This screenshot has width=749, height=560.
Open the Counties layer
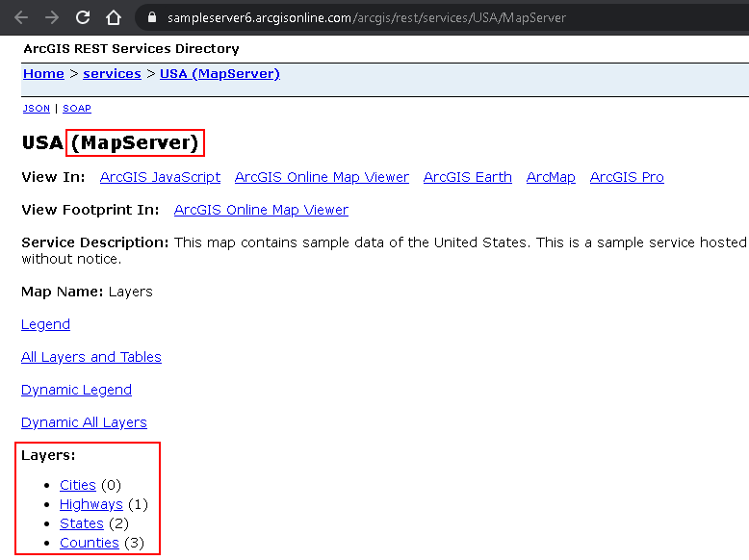pos(90,543)
